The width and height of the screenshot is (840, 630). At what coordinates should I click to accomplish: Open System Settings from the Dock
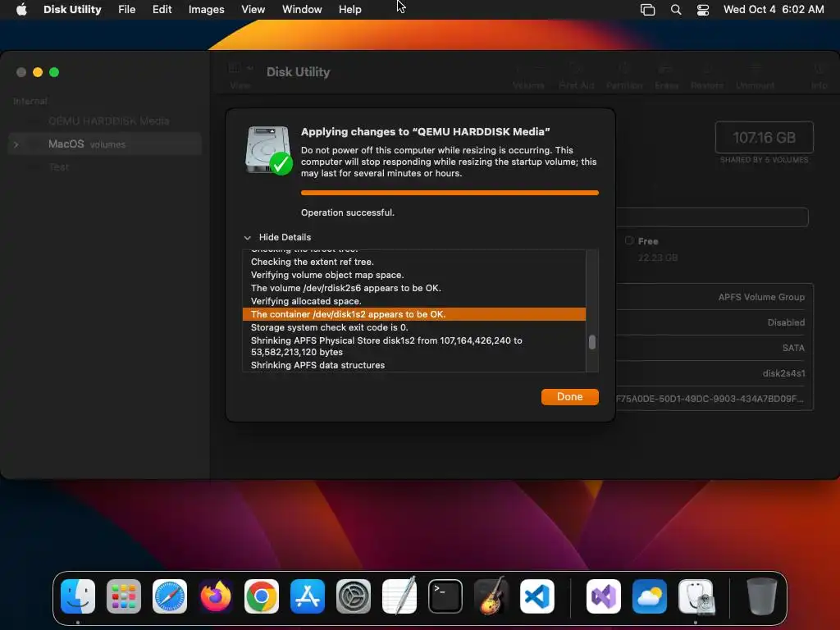click(354, 596)
